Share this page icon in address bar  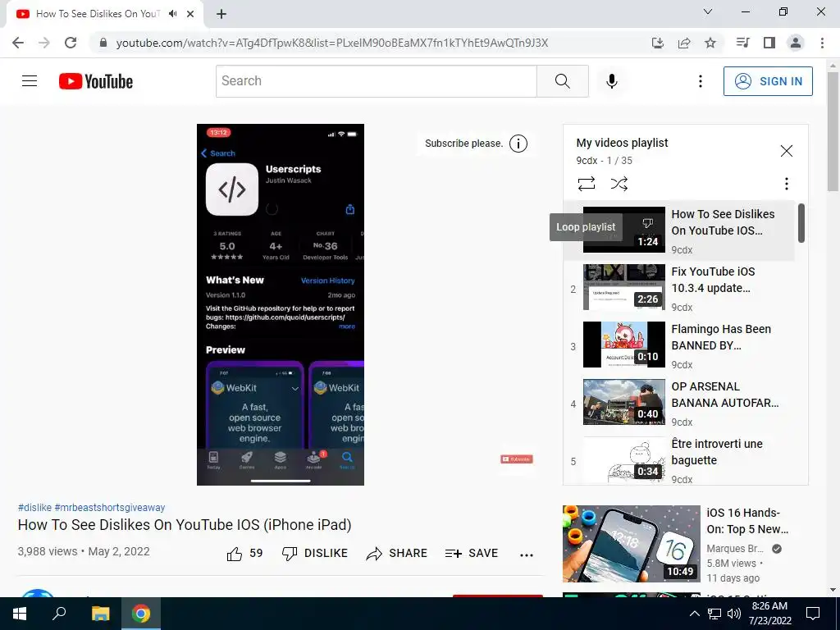point(684,43)
